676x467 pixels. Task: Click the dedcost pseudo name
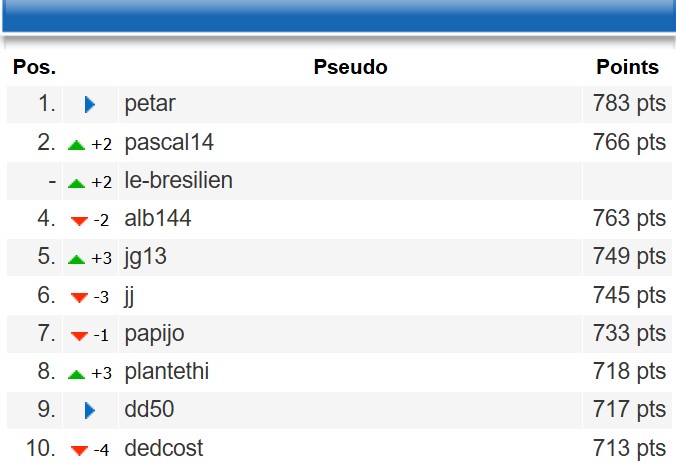click(x=163, y=449)
